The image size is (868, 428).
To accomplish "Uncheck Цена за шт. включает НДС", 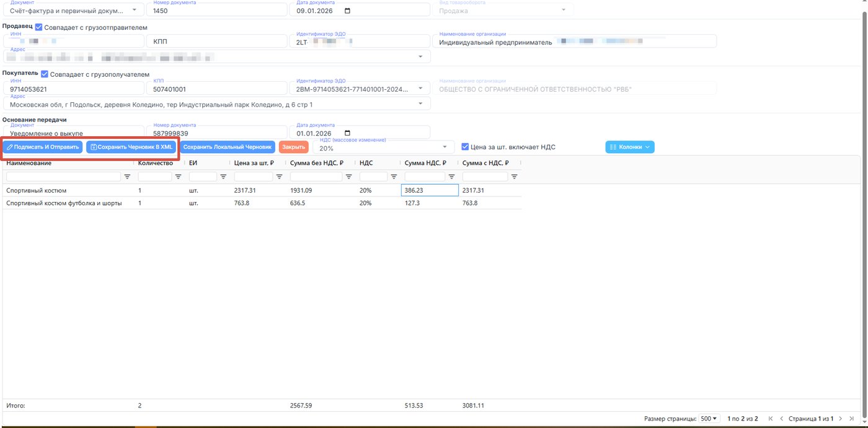I will click(x=465, y=147).
